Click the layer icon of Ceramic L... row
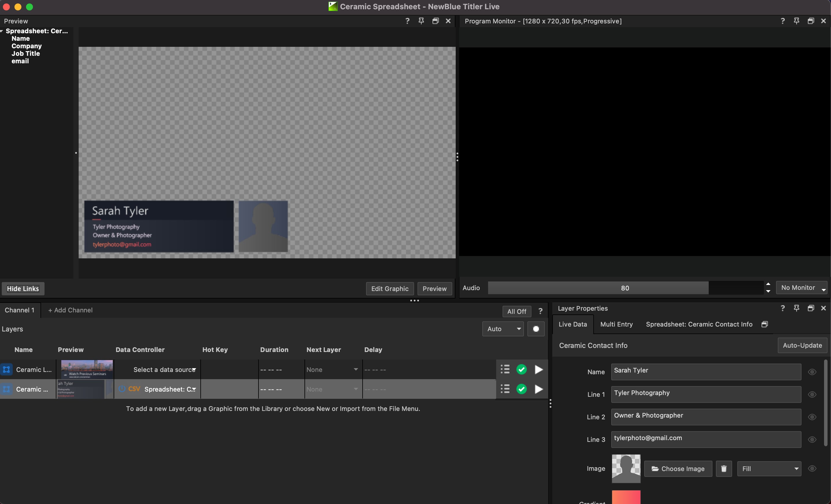The image size is (831, 504). (x=6, y=370)
